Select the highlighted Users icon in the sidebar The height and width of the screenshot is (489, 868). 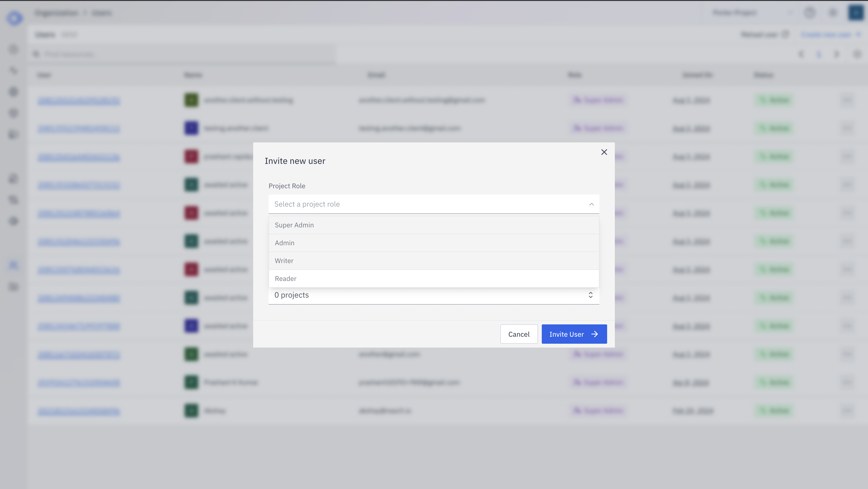click(x=14, y=265)
